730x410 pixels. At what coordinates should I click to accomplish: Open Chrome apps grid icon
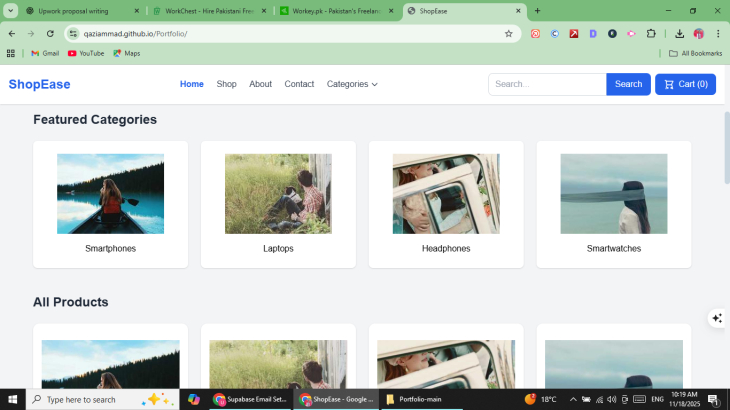pos(11,53)
